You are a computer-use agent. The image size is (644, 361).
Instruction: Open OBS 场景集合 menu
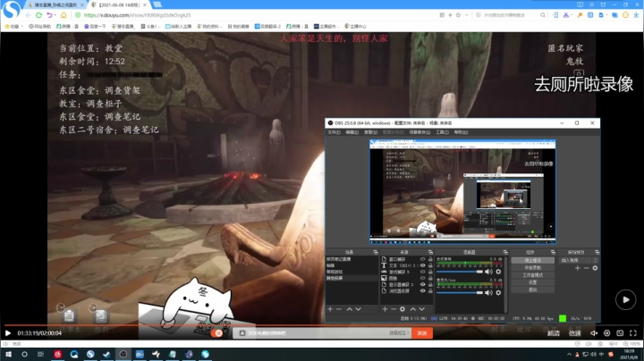[x=419, y=132]
